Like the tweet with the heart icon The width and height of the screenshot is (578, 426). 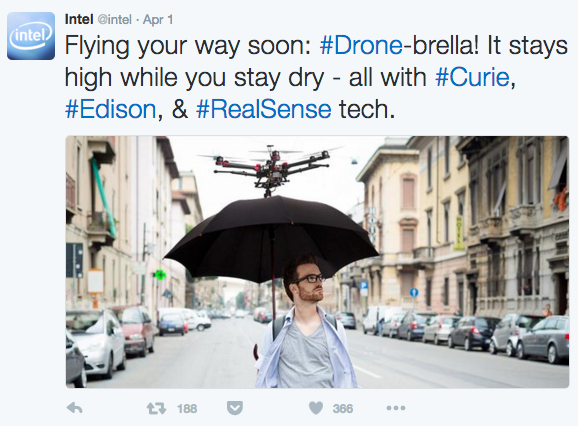click(316, 408)
